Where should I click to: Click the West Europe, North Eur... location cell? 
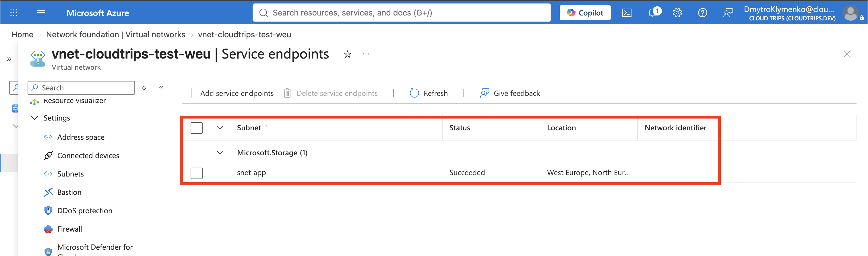pos(588,172)
